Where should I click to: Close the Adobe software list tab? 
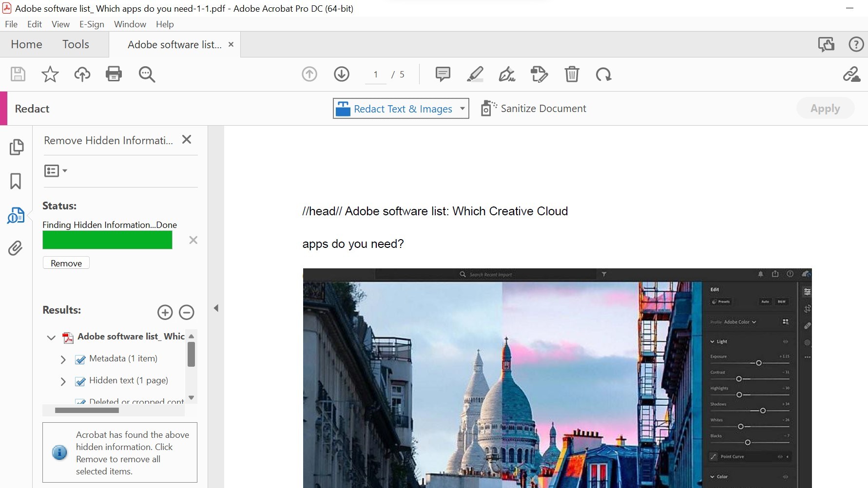point(231,44)
